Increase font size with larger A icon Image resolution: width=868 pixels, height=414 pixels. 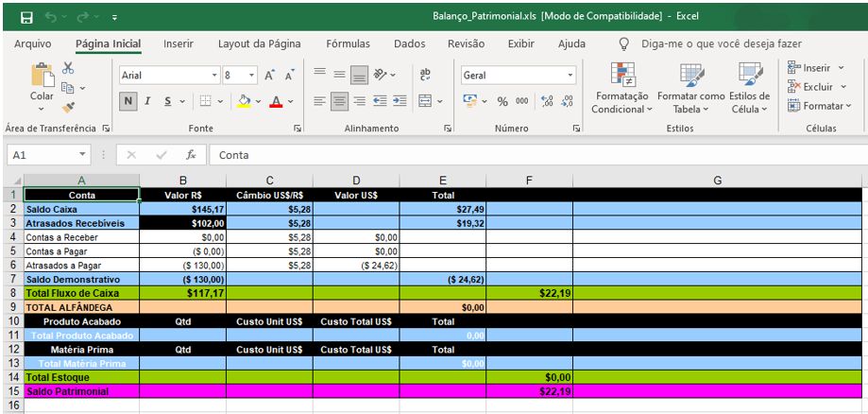[269, 75]
